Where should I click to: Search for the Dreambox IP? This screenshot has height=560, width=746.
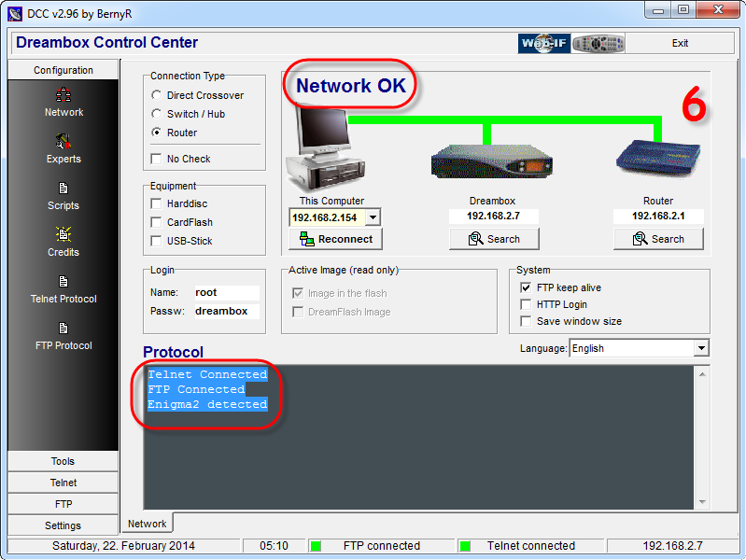pos(494,239)
